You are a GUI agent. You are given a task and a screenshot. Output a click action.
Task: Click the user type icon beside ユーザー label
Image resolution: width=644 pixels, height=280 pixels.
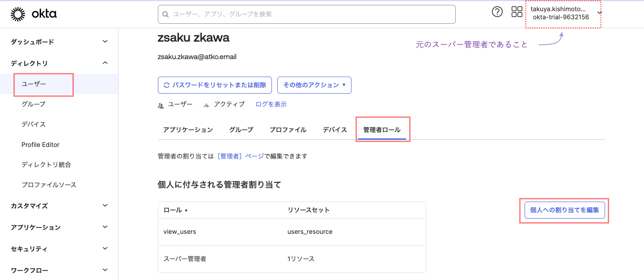pyautogui.click(x=160, y=104)
